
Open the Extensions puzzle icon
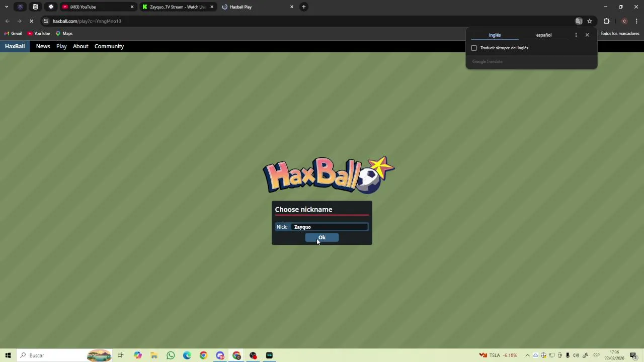(x=607, y=21)
